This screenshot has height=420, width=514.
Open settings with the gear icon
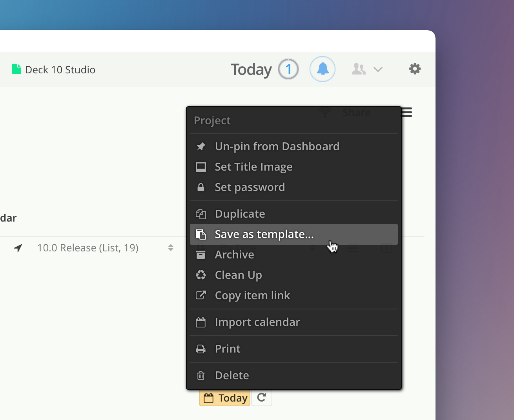click(x=415, y=69)
